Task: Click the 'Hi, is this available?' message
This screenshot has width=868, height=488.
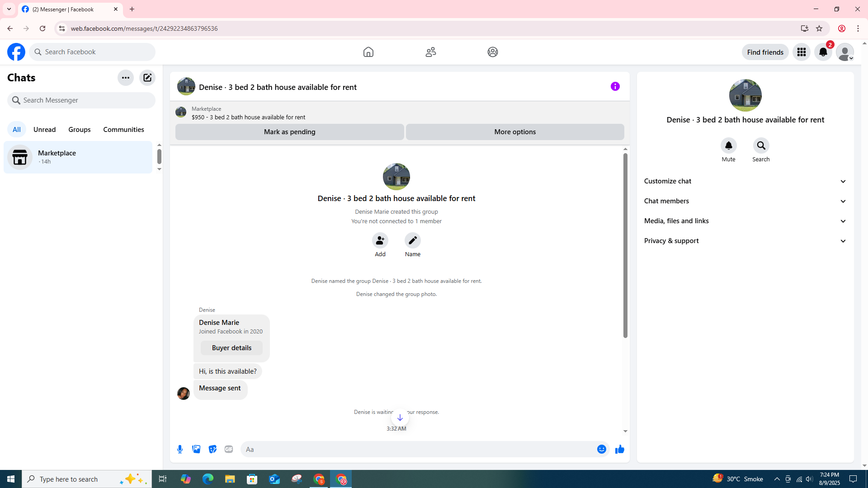Action: click(x=228, y=371)
